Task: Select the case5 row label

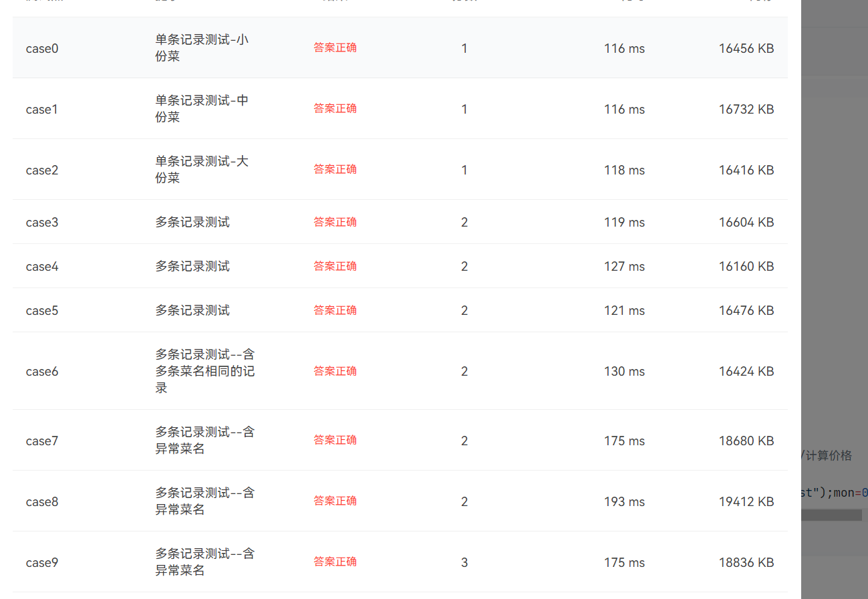Action: coord(42,310)
